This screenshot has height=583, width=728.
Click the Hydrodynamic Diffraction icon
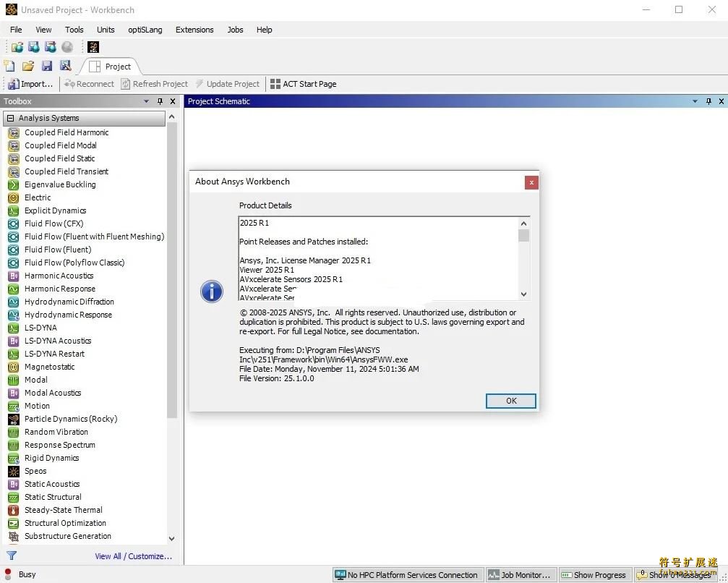coord(14,302)
